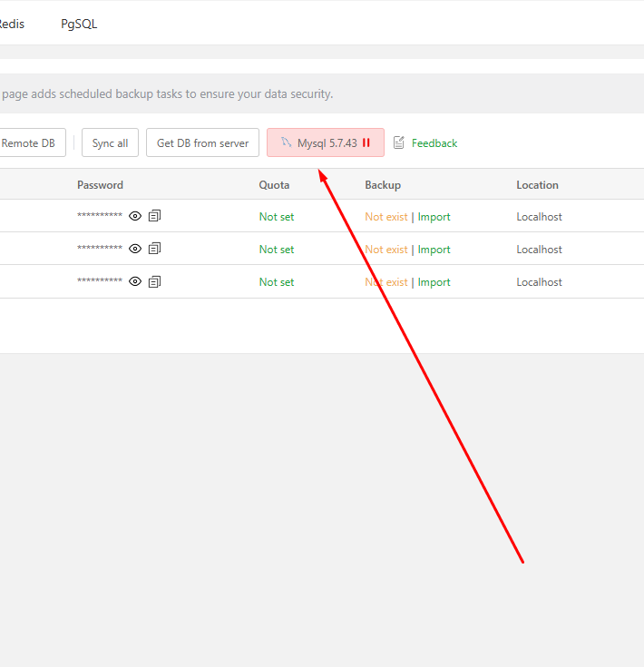
Task: Click Not exist backup in second row
Action: click(386, 250)
